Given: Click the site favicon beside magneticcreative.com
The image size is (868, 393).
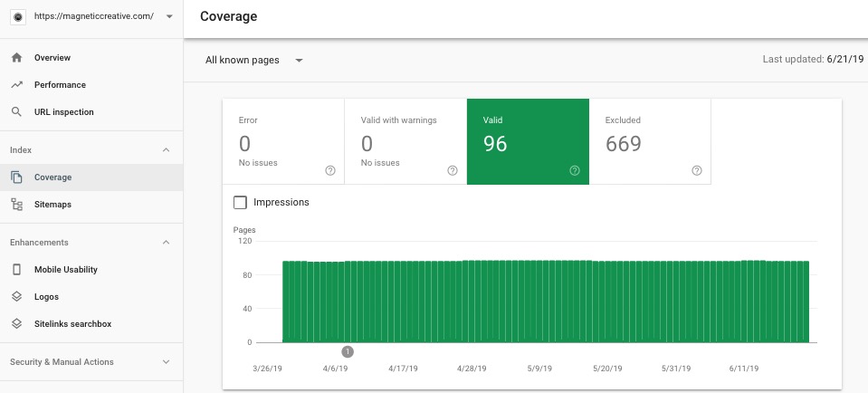Looking at the screenshot, I should coord(18,16).
